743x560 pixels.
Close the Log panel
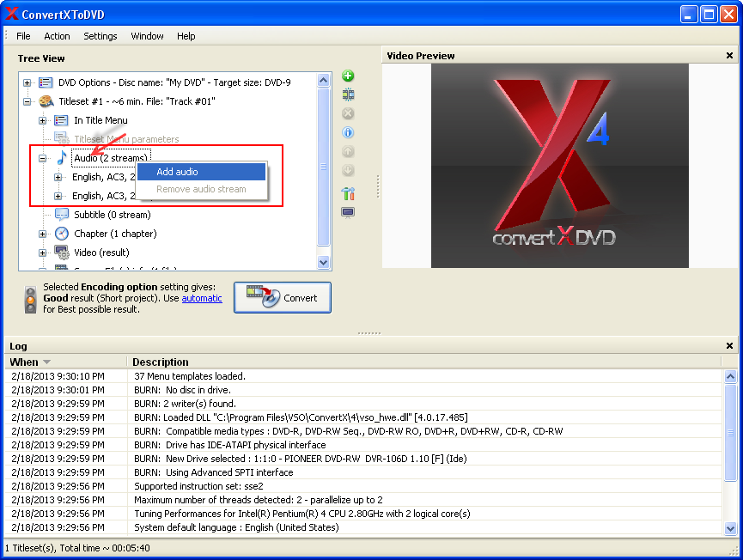coord(729,346)
